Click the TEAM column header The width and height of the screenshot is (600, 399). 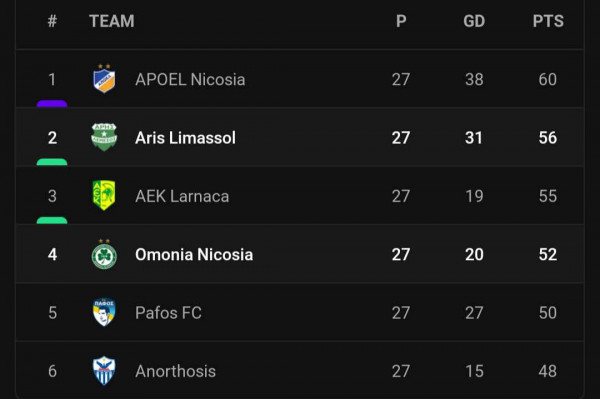tap(112, 21)
